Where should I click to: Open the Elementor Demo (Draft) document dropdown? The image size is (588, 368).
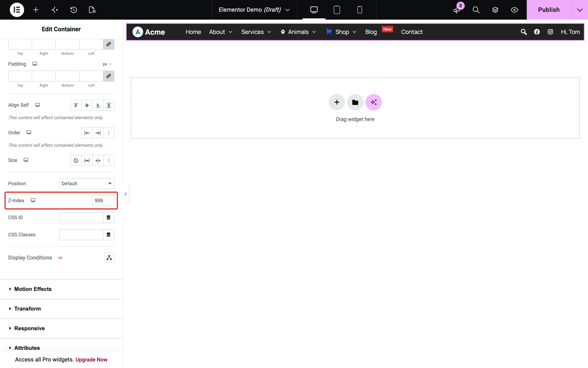coord(254,10)
